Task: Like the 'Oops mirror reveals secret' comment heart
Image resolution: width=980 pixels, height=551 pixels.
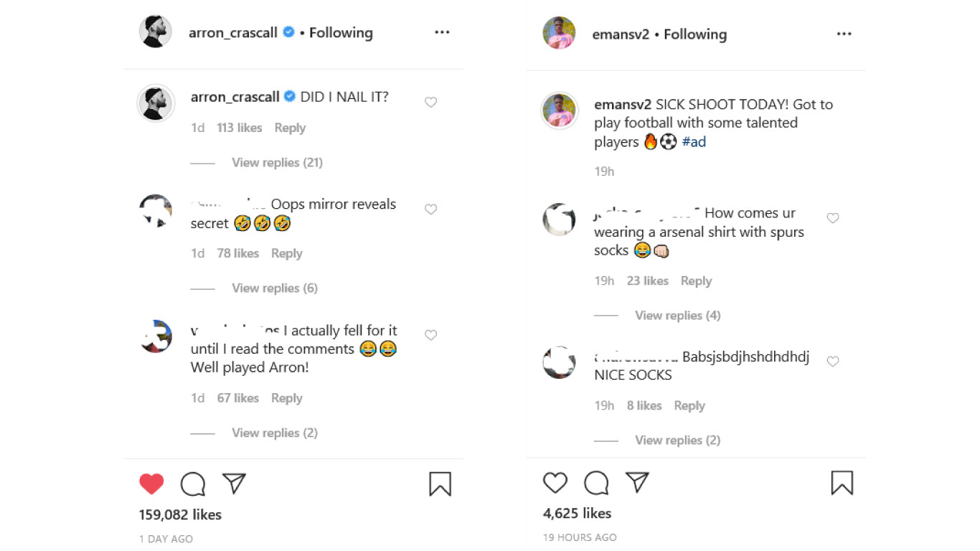Action: click(430, 209)
